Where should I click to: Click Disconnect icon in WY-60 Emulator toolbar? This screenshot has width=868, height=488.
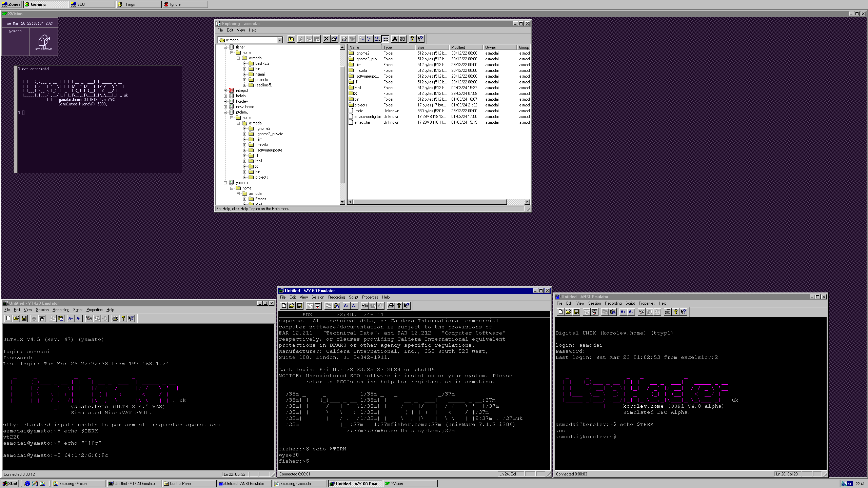(318, 306)
